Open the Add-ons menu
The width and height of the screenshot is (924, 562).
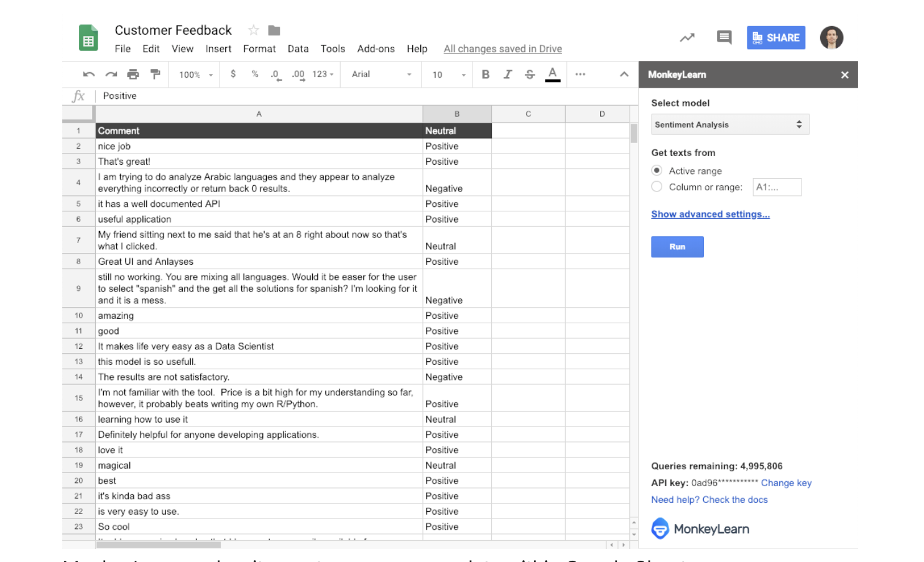click(x=376, y=48)
